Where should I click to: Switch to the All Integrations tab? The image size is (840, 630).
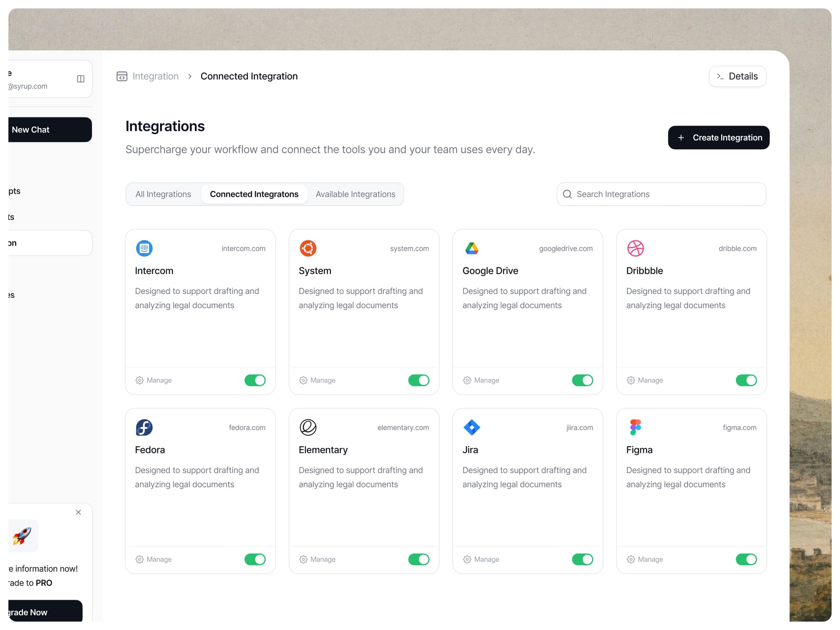[x=163, y=194]
